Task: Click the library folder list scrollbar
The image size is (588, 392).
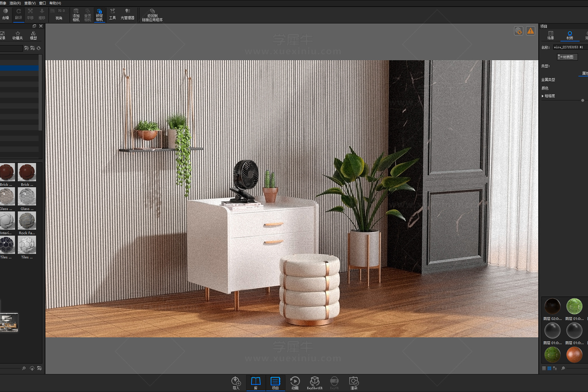Action: [40, 92]
